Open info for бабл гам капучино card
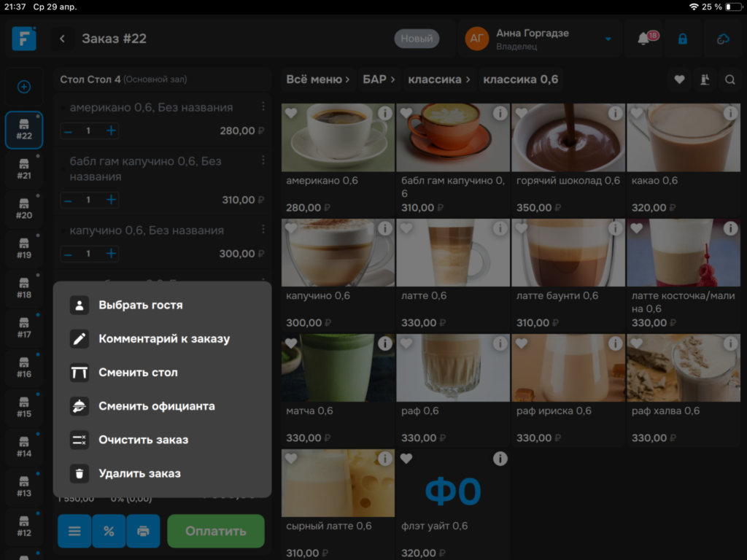Viewport: 747px width, 560px height. point(500,113)
